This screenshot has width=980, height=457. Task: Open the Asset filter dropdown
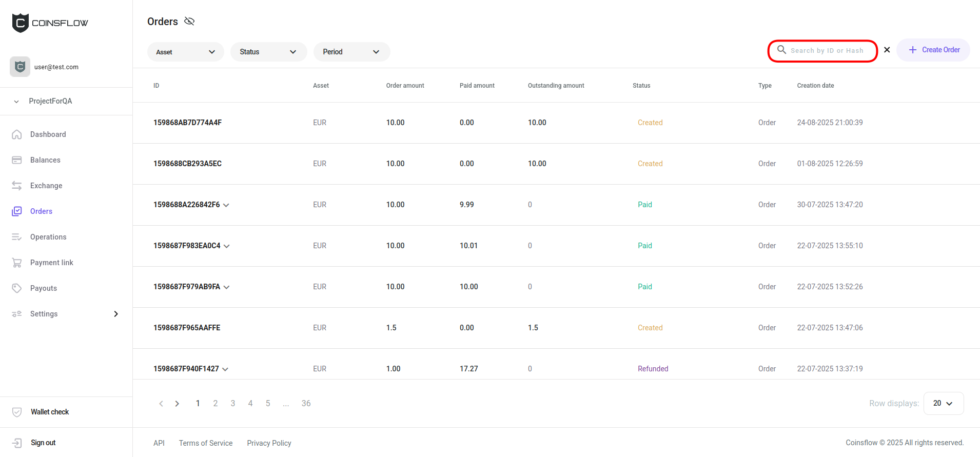[185, 52]
